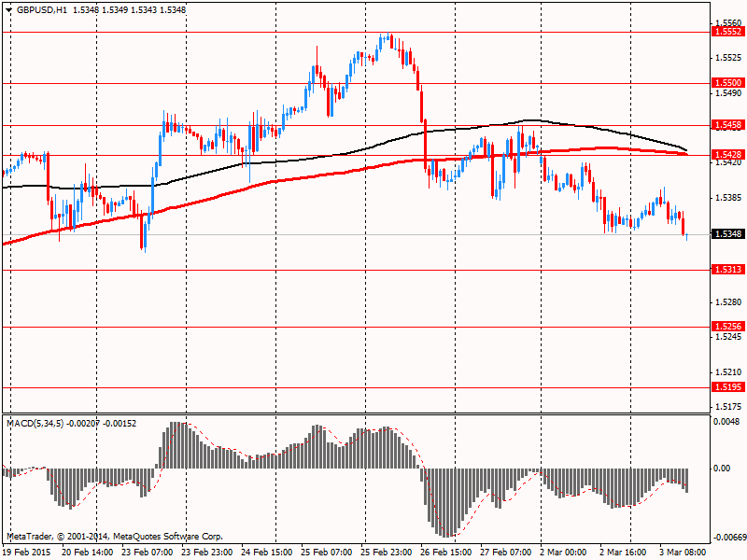The image size is (747, 560).
Task: Select -0.00669 on the MACD scale
Action: pos(729,538)
